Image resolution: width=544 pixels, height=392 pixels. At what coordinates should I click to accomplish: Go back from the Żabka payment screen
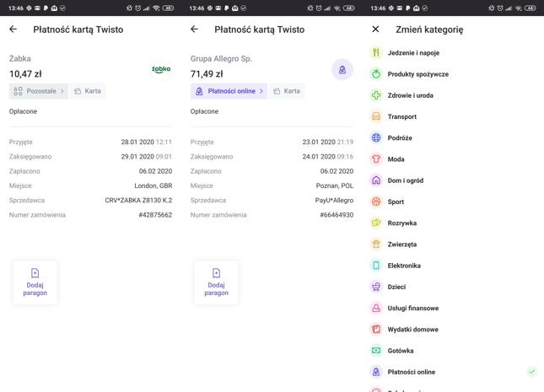coord(13,30)
